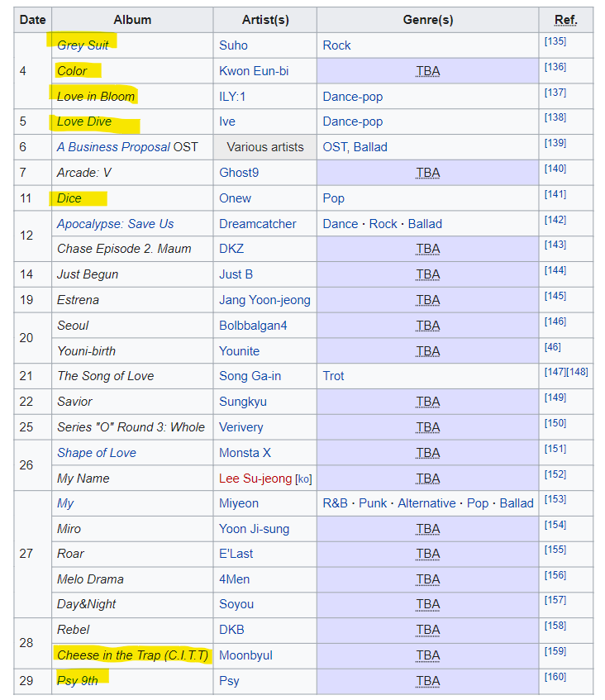
Task: Open DKZ artist link
Action: click(231, 249)
